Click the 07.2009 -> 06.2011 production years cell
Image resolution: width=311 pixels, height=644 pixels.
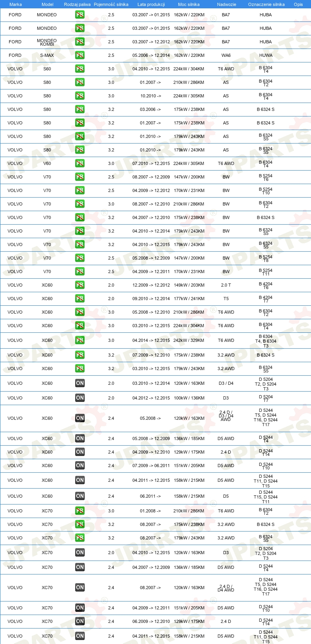pos(151,466)
